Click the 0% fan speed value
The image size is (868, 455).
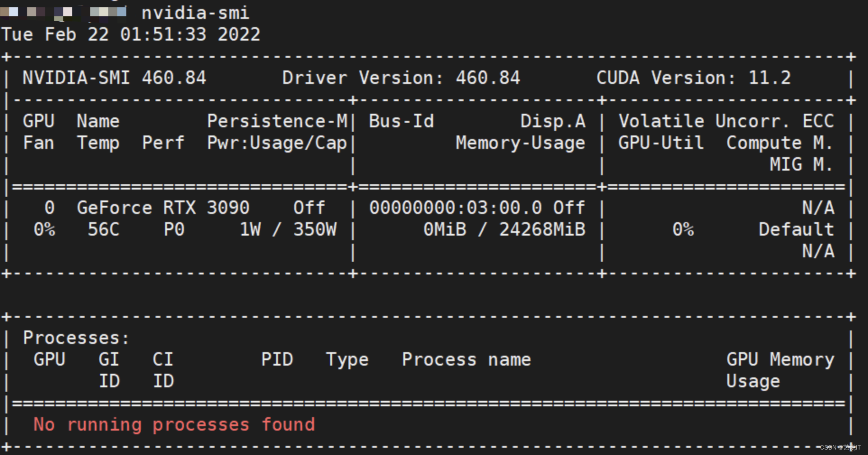(44, 230)
